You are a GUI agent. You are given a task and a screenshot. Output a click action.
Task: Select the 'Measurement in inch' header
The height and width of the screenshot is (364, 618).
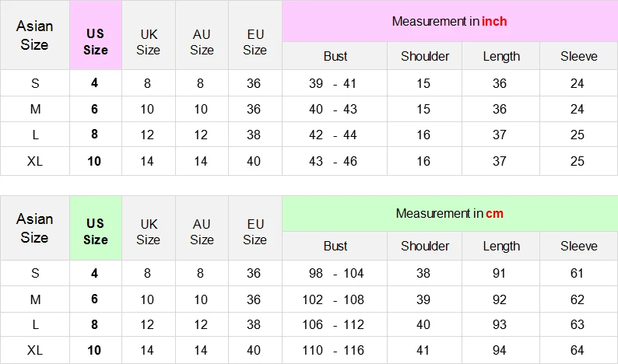(x=450, y=21)
